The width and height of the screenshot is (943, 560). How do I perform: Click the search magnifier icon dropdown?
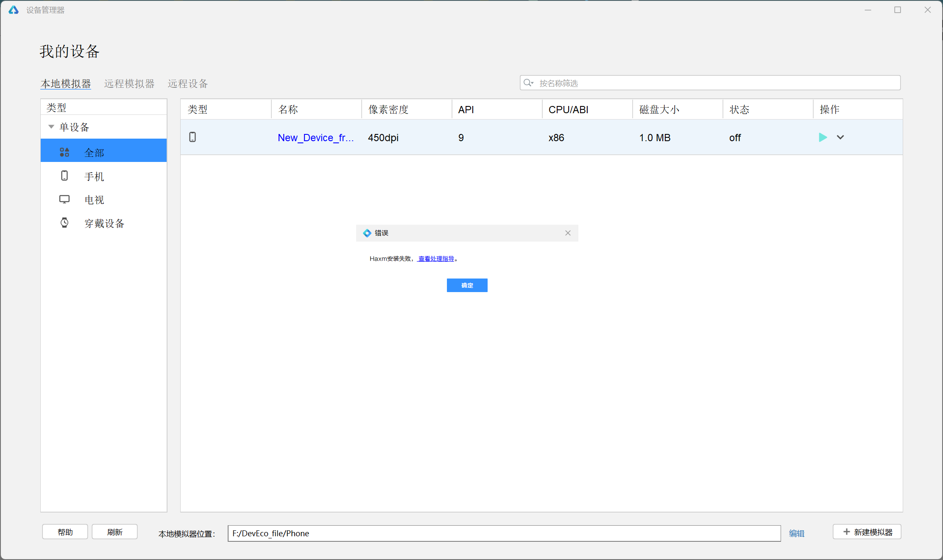[x=528, y=83]
